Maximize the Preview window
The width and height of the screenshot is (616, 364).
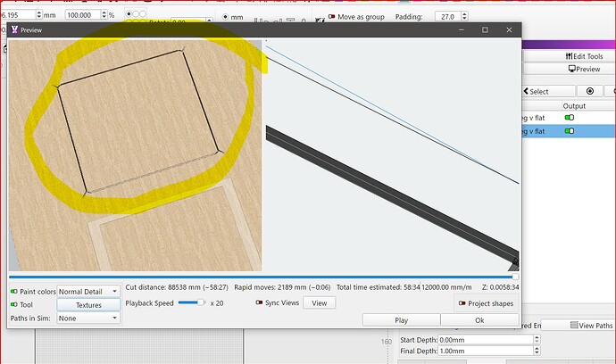tap(485, 29)
